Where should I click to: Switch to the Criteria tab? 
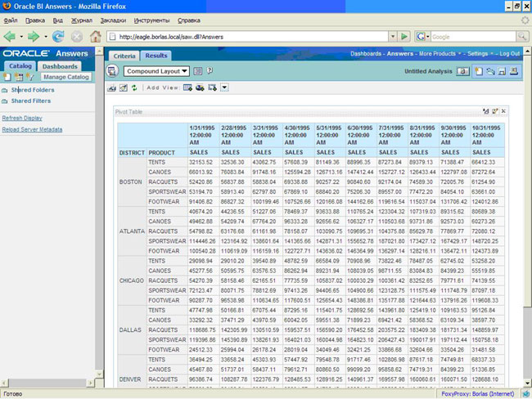pos(124,56)
